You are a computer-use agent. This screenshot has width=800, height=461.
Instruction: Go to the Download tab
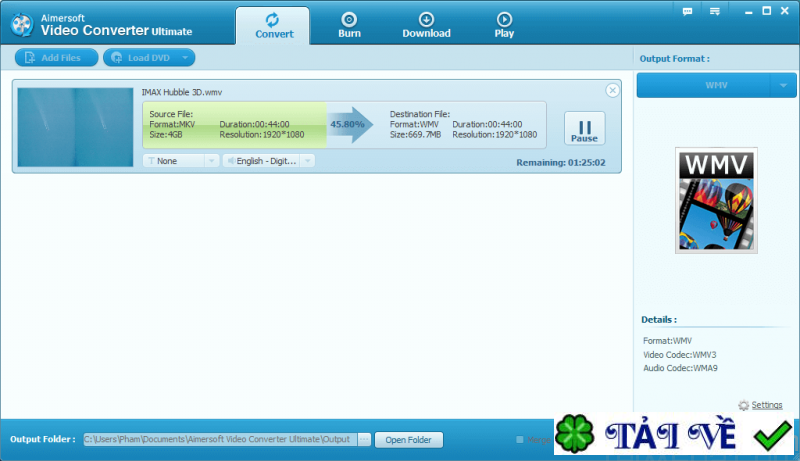[426, 25]
